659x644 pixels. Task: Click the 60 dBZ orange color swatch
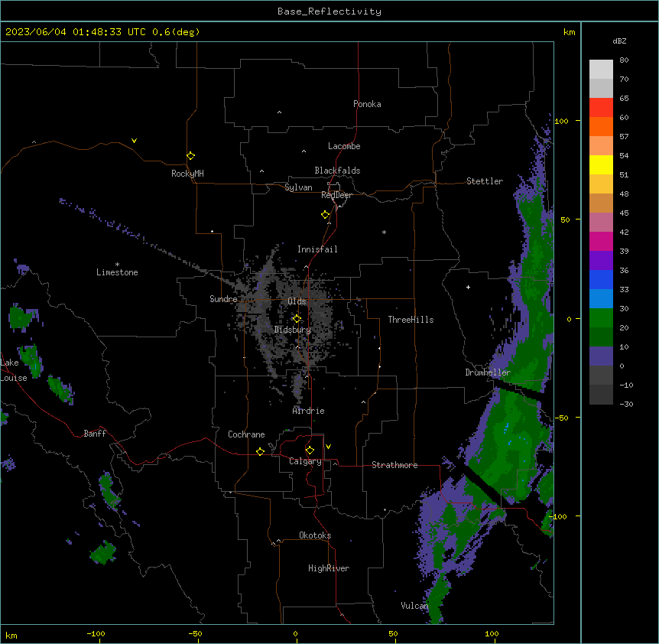pos(601,126)
